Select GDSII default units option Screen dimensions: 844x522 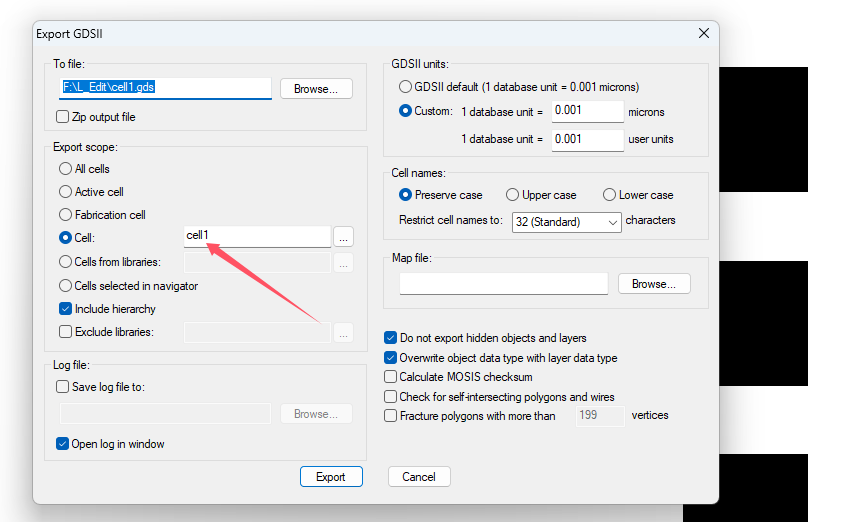[x=406, y=87]
